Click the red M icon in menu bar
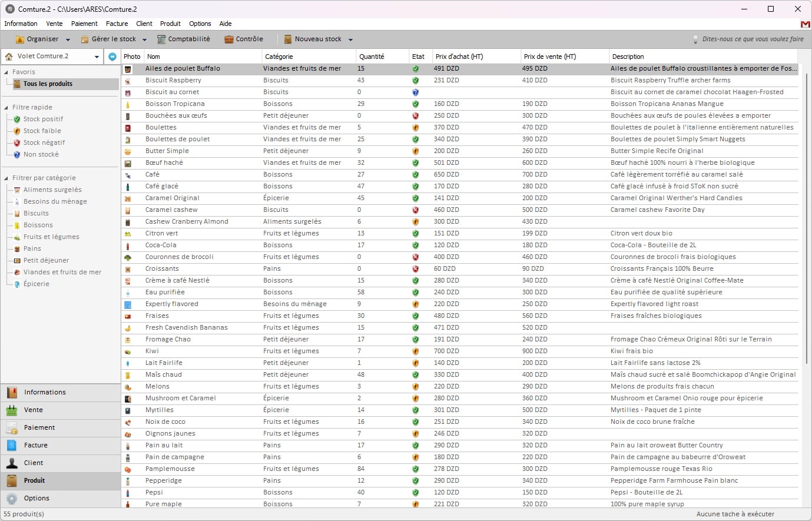 pos(805,24)
